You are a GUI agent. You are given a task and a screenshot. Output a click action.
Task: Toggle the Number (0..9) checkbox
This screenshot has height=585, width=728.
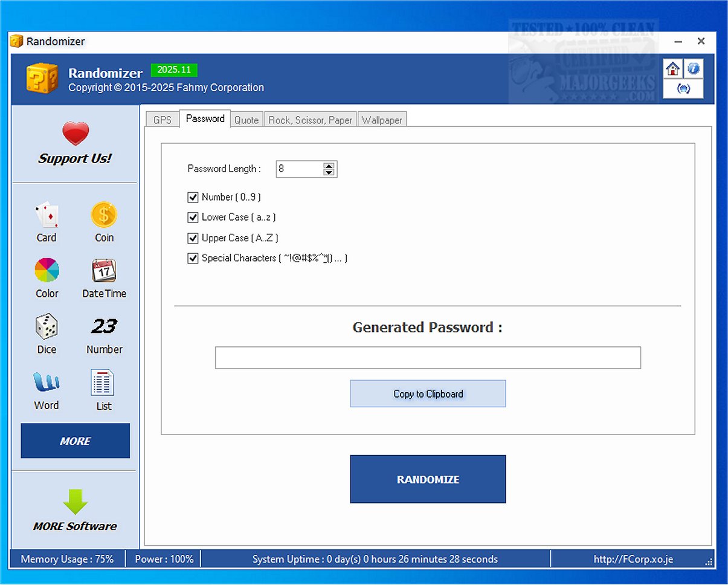click(193, 197)
